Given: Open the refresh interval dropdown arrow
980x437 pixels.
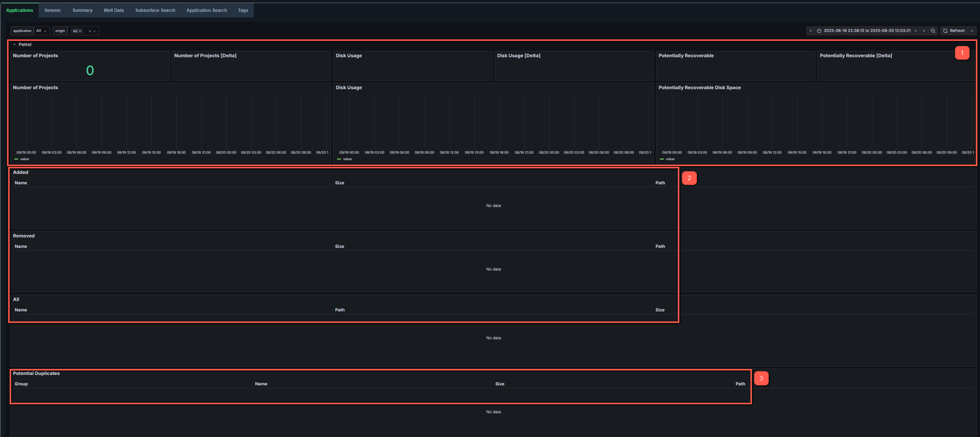Looking at the screenshot, I should (972, 31).
